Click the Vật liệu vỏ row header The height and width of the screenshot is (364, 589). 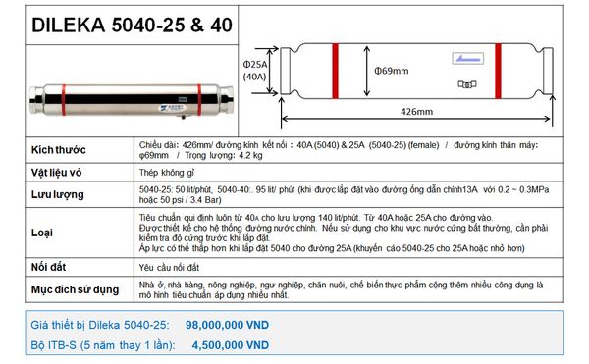56,173
